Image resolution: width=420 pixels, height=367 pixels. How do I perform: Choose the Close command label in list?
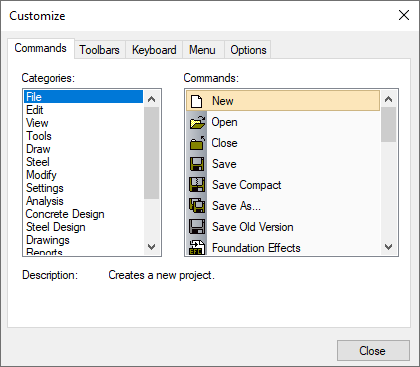point(224,143)
